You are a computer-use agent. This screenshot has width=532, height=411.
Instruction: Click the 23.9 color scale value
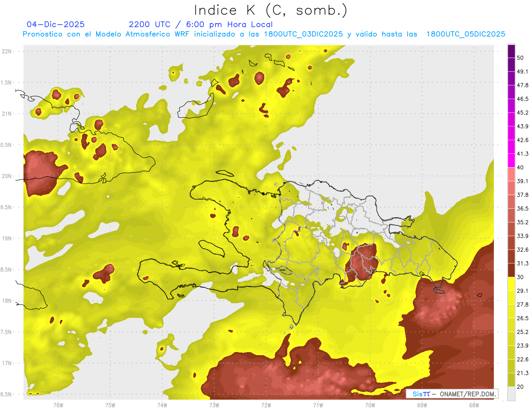tap(523, 346)
